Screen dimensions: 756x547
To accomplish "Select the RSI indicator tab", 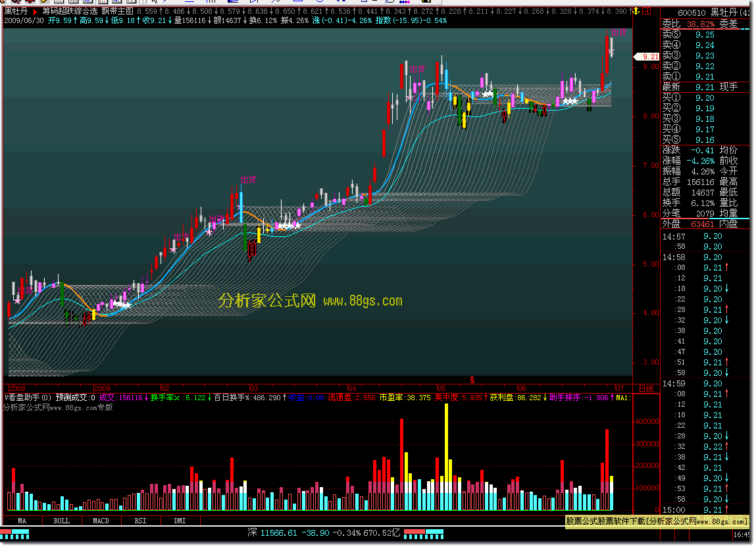I will [x=140, y=521].
